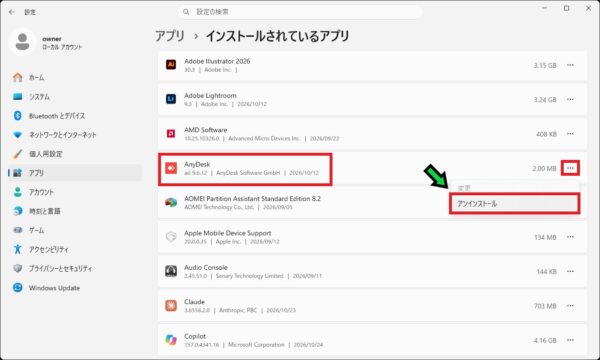Click the 703 MB size value

tap(545, 306)
